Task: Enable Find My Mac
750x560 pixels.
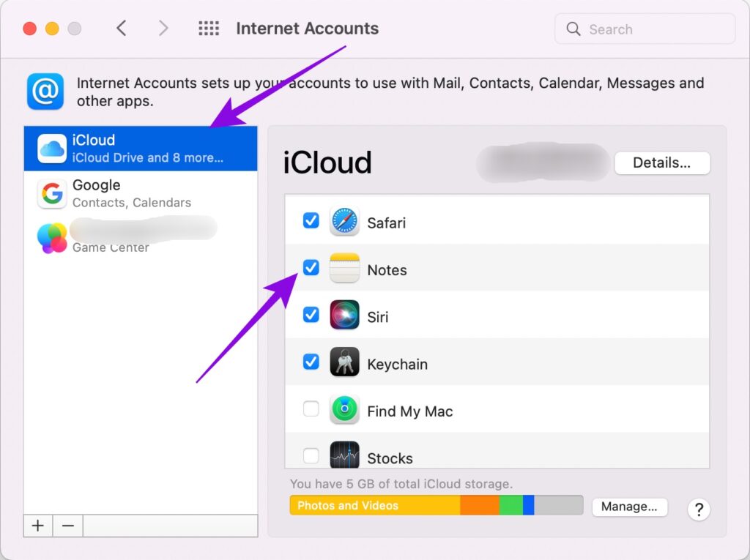Action: [311, 408]
